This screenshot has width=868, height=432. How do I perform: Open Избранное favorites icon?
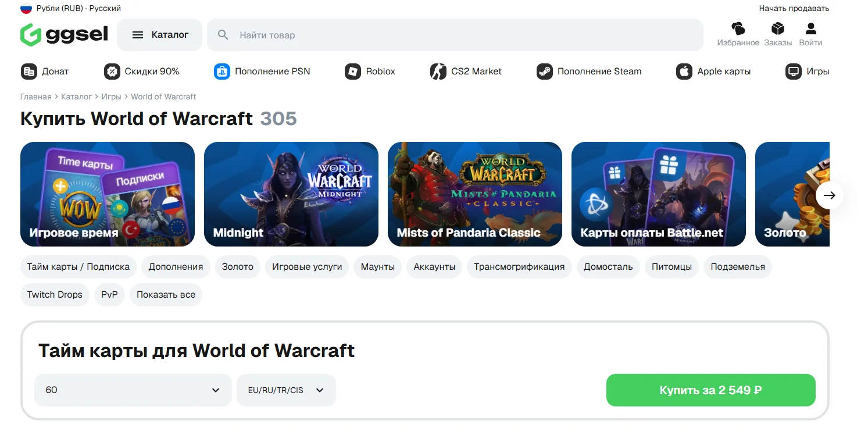[x=738, y=28]
